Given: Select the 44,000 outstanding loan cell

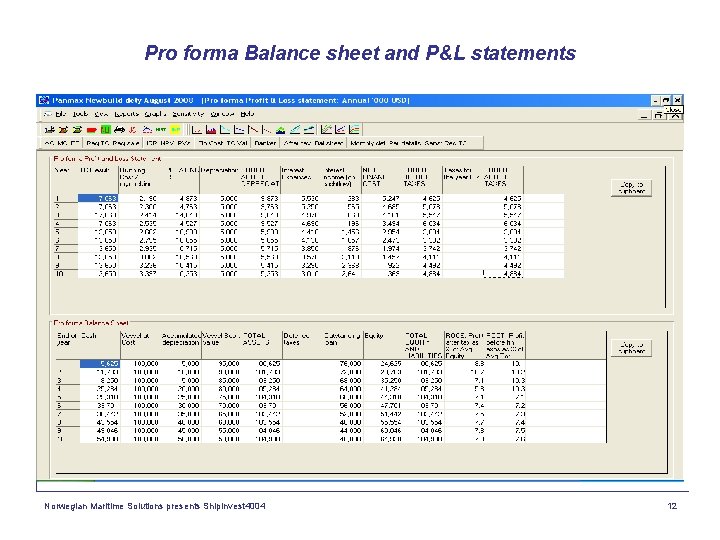Looking at the screenshot, I should click(343, 431).
